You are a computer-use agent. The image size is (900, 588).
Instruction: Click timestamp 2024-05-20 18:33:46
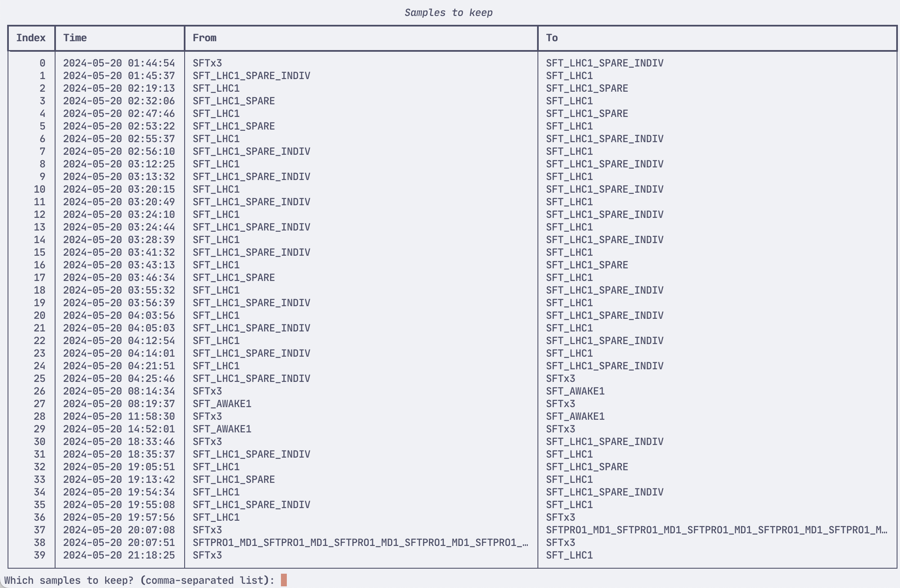[x=119, y=442]
